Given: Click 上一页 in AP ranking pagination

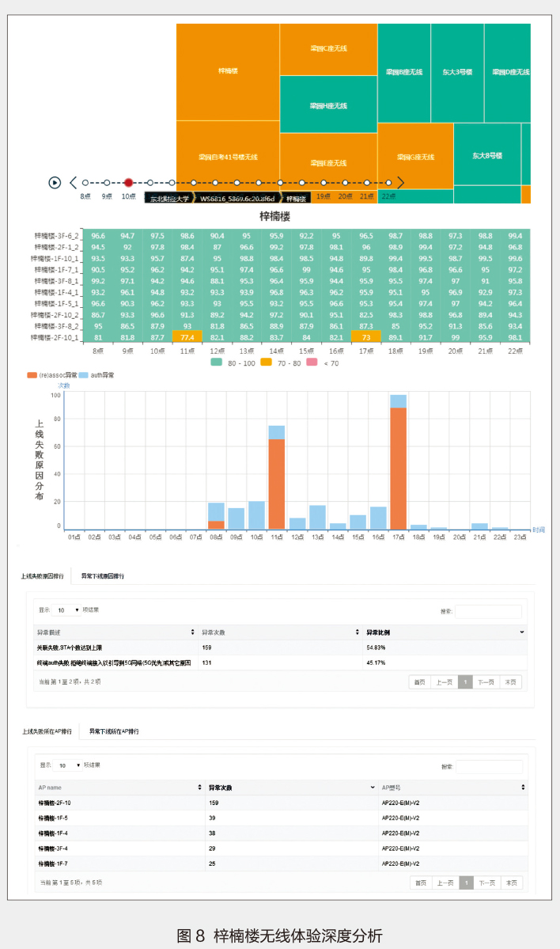Looking at the screenshot, I should [445, 883].
